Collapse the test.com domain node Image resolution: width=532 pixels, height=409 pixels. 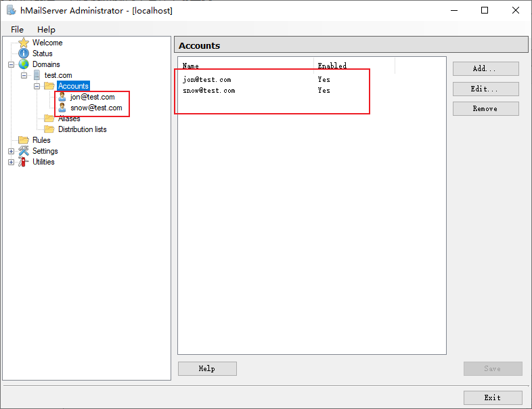(24, 75)
